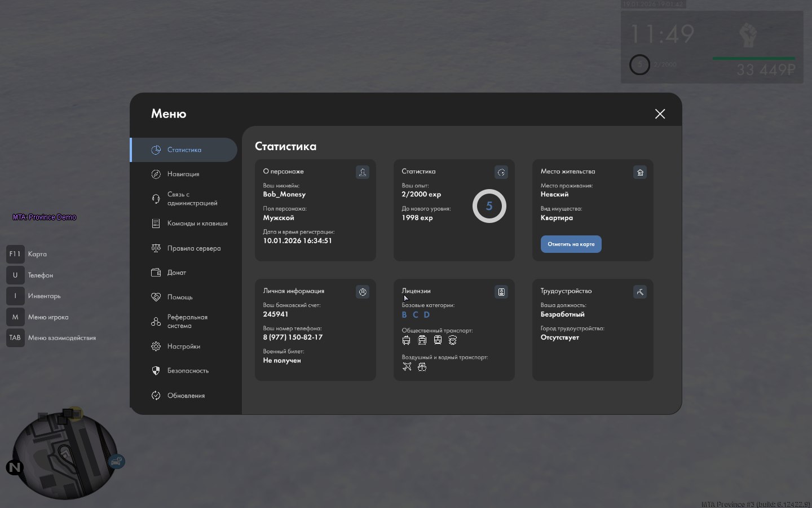Click the 2/2000 exp value
Viewport: 812px width, 508px height.
pos(421,194)
